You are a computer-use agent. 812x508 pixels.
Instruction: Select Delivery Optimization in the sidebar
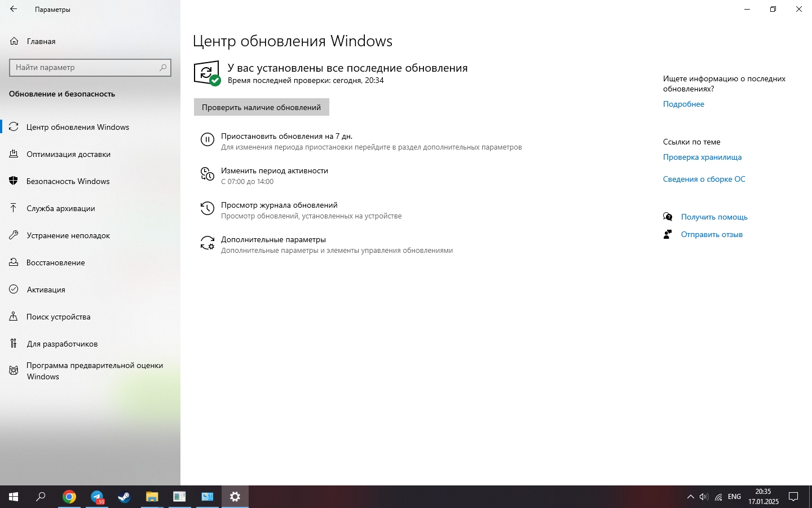(68, 154)
